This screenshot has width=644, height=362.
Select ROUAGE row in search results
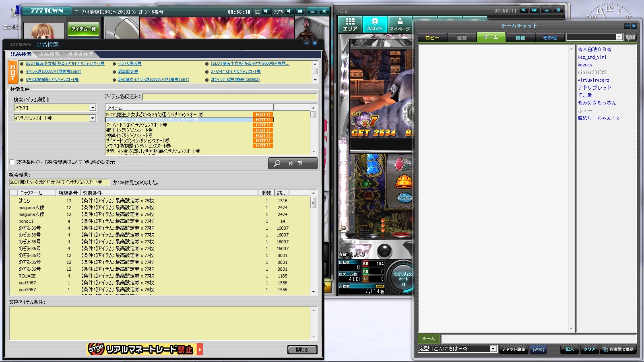click(161, 276)
